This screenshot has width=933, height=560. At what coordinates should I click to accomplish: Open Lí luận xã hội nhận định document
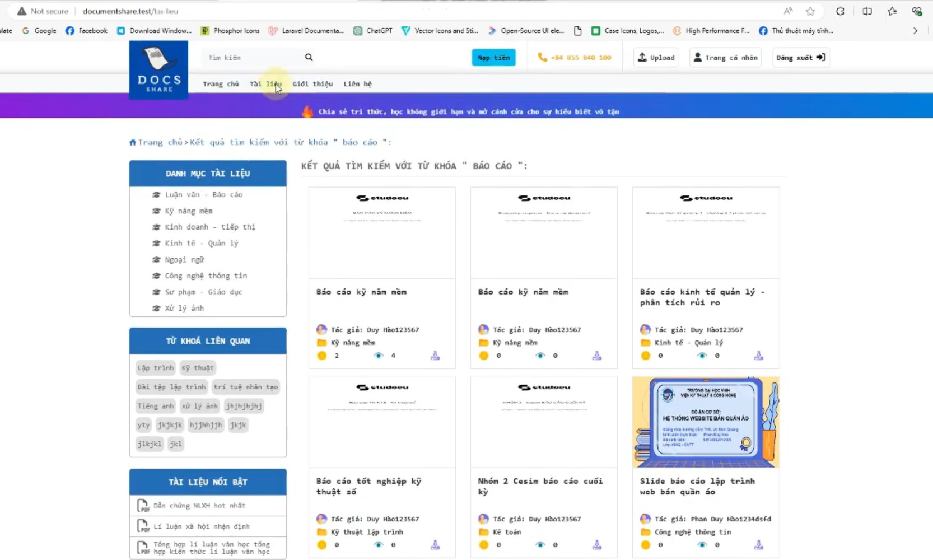202,526
